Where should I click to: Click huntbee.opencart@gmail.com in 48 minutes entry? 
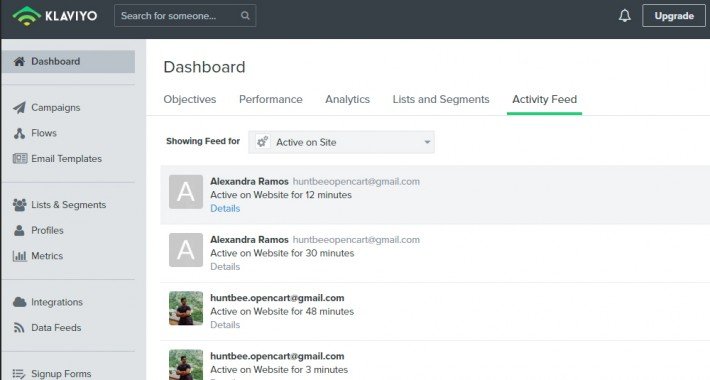[x=277, y=298]
